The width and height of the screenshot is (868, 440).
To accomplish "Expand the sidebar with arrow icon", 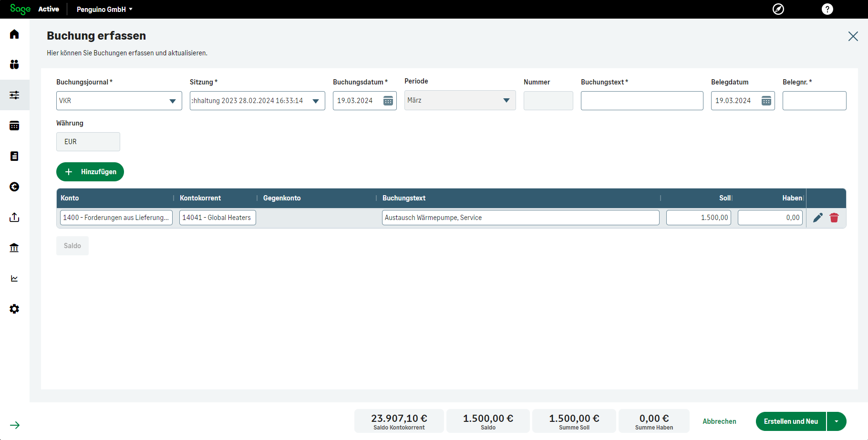I will (x=15, y=425).
